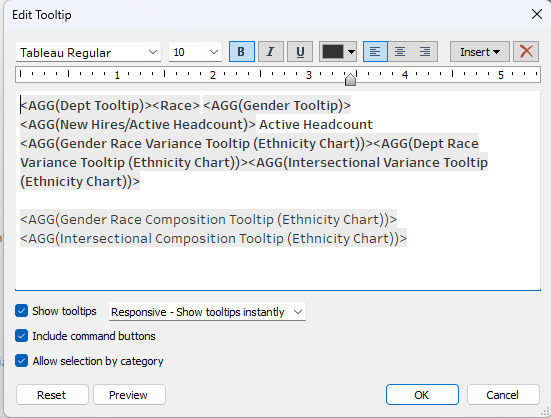Click the black font color swatch
The height and width of the screenshot is (418, 551).
pos(333,52)
